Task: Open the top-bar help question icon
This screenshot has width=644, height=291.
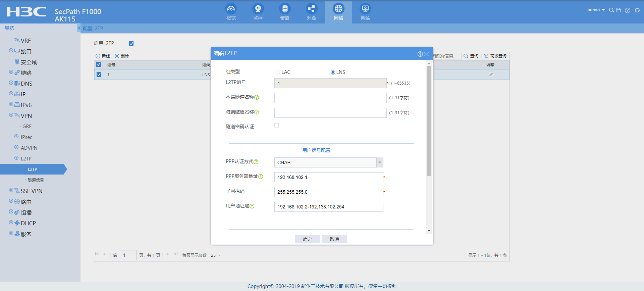Action: click(x=628, y=10)
